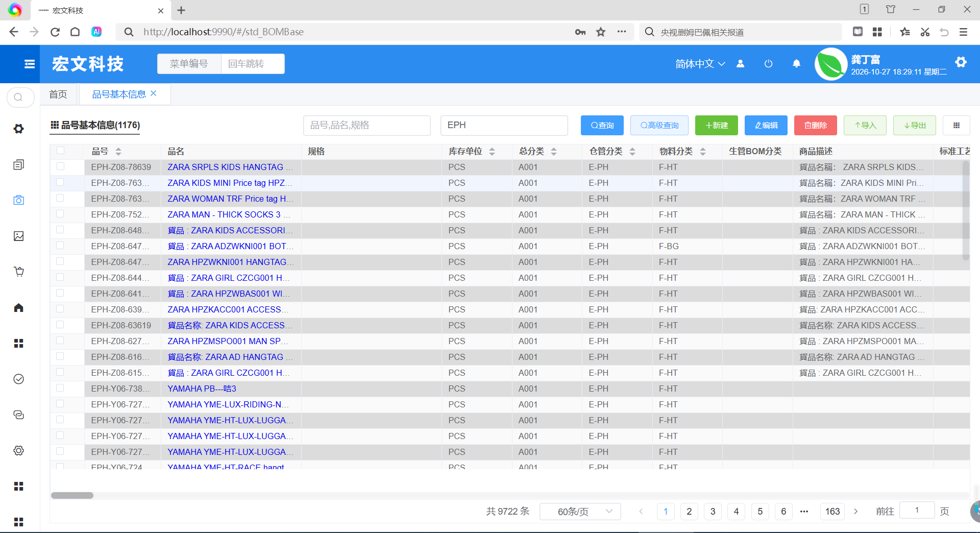The height and width of the screenshot is (533, 980).
Task: Open the sidebar camera icon module
Action: pyautogui.click(x=19, y=200)
